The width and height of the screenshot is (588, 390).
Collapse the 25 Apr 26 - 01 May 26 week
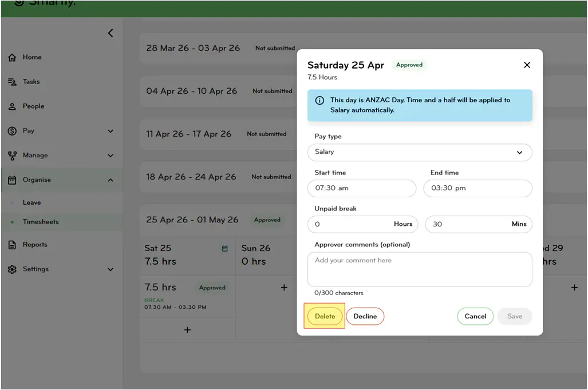click(x=192, y=220)
